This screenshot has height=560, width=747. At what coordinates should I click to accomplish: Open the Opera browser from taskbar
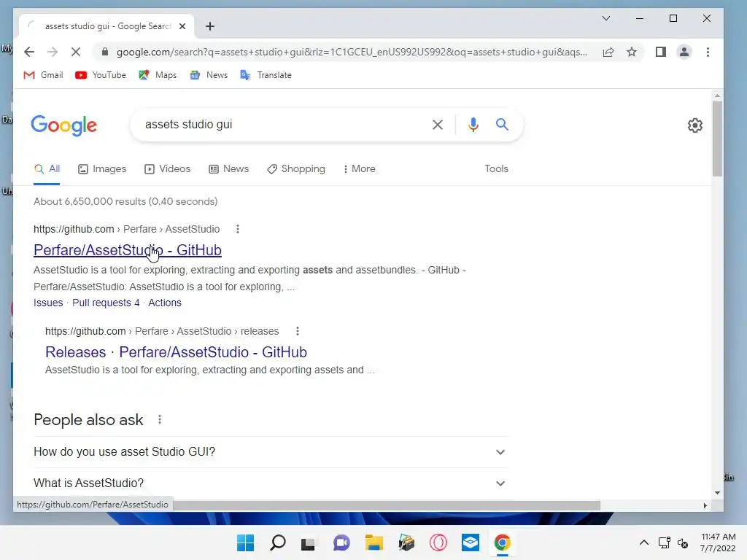(438, 542)
